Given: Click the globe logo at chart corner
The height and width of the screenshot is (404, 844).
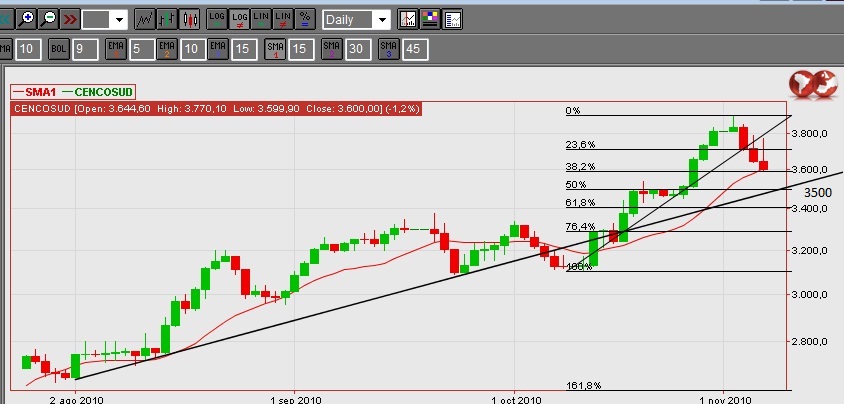Looking at the screenshot, I should 813,84.
